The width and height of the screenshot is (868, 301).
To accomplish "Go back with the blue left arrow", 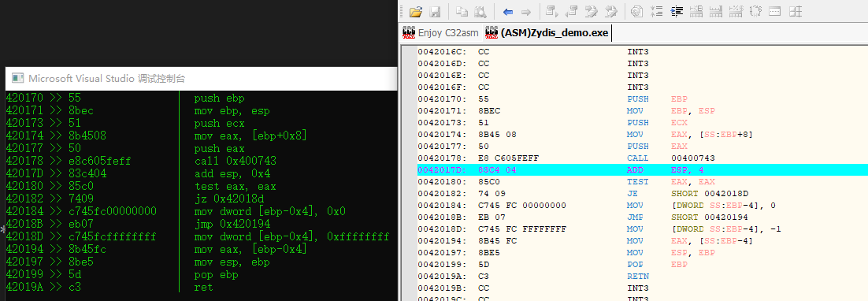I will [x=507, y=12].
